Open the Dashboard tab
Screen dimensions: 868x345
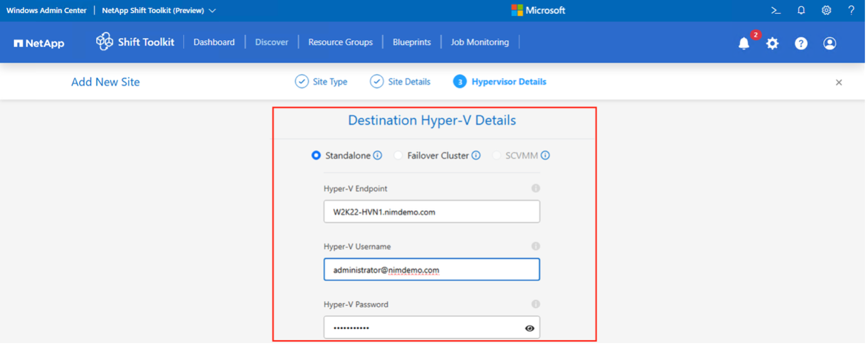tap(214, 42)
